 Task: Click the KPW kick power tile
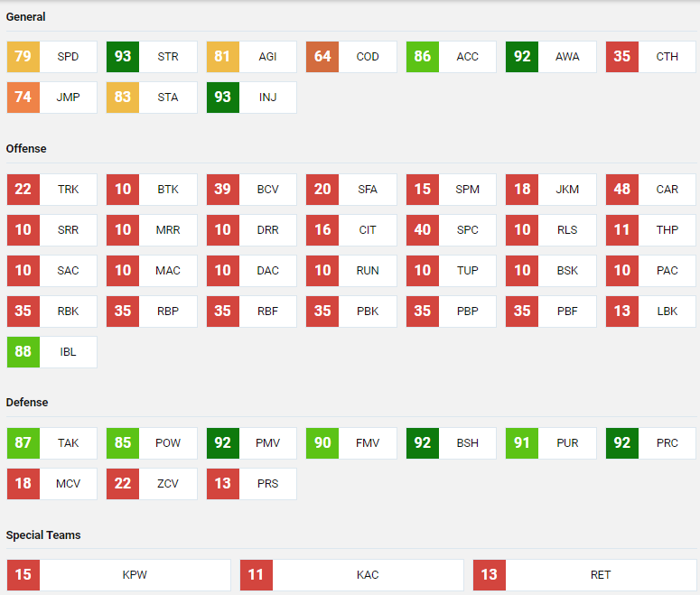(118, 575)
